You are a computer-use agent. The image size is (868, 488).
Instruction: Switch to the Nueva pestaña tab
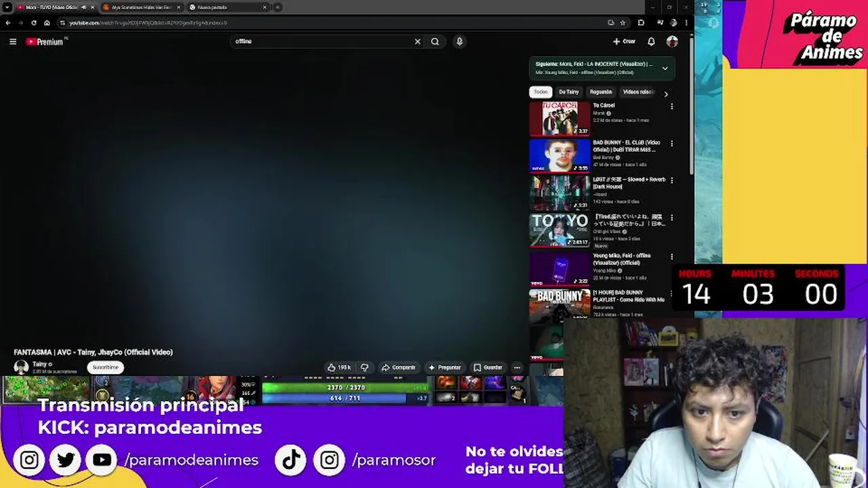[228, 7]
